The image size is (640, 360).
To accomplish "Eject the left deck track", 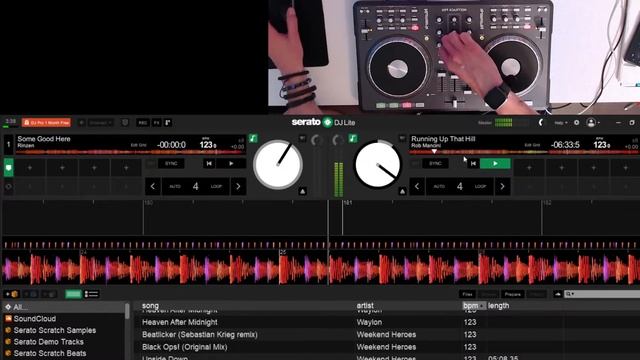I will point(302,191).
